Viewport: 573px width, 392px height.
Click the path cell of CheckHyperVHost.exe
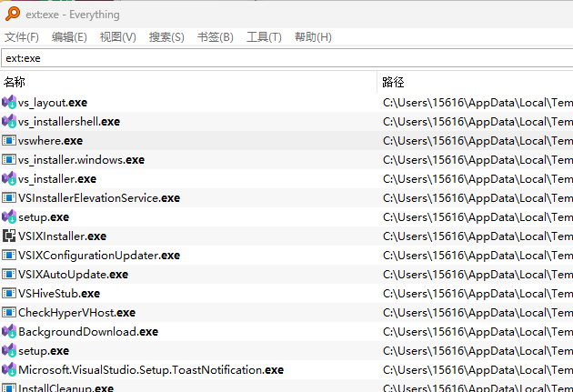click(476, 313)
